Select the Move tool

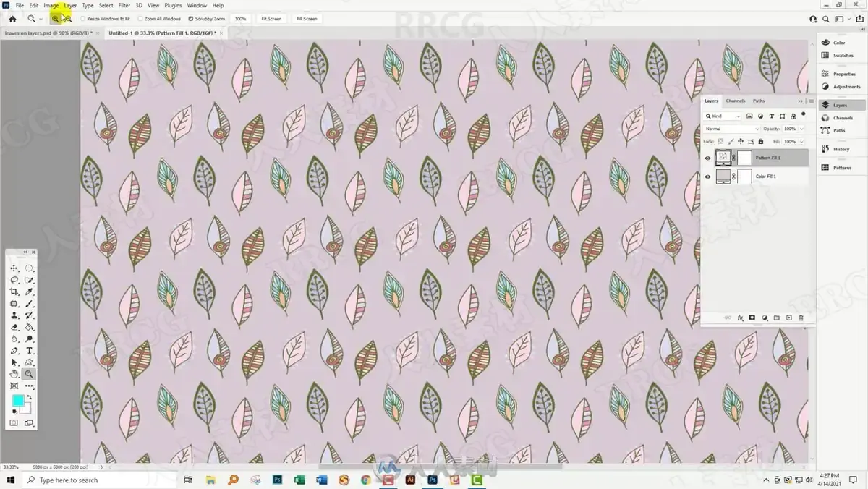pyautogui.click(x=14, y=268)
